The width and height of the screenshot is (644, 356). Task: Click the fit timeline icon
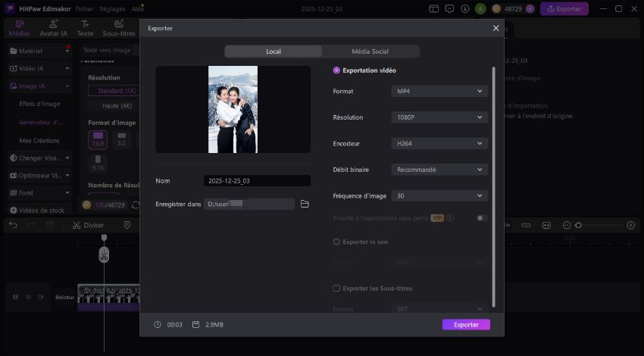(546, 225)
